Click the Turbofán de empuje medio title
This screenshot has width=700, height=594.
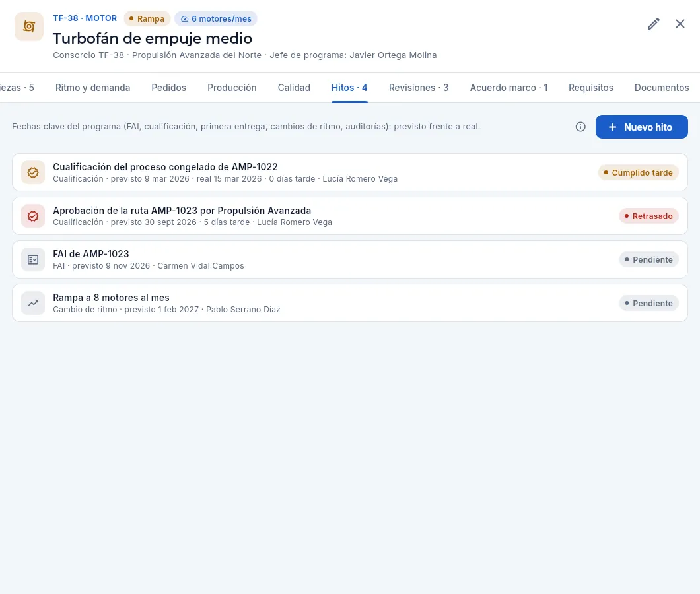tap(153, 38)
